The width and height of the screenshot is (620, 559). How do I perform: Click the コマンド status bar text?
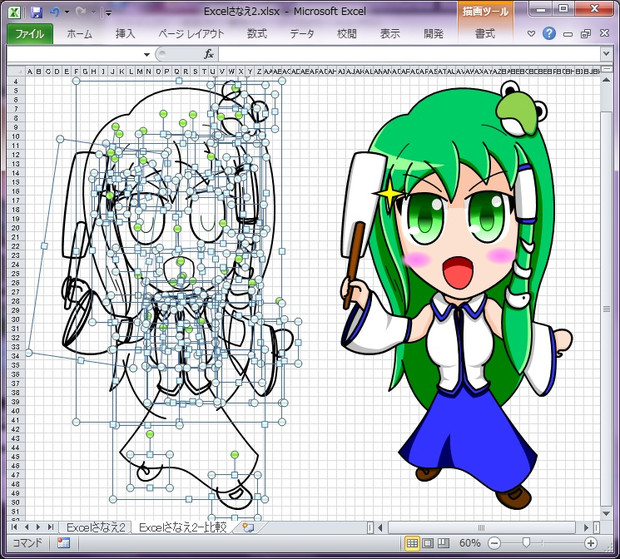(27, 543)
